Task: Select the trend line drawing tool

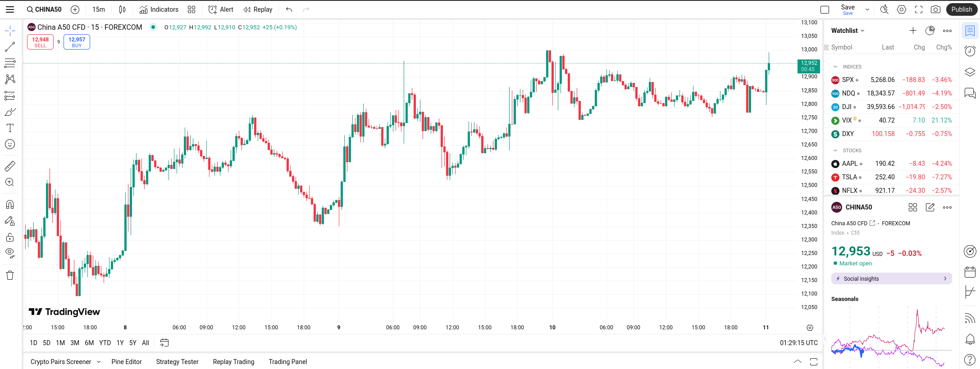Action: (10, 47)
